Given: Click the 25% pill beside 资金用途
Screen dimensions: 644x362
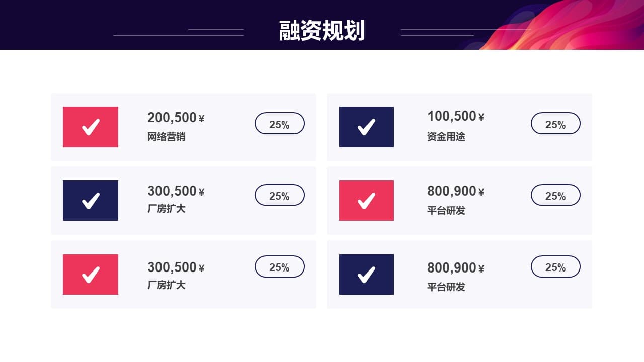Looking at the screenshot, I should coord(555,123).
